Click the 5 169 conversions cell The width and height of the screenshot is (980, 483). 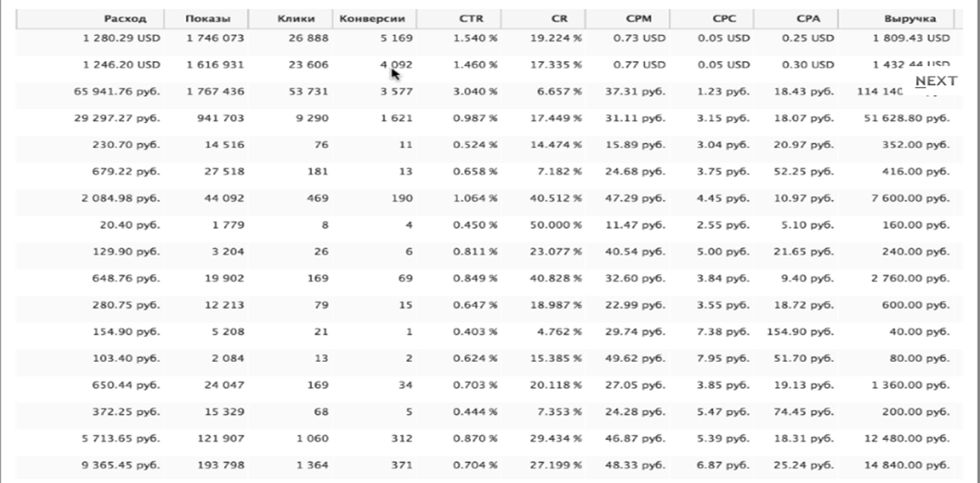pos(396,38)
